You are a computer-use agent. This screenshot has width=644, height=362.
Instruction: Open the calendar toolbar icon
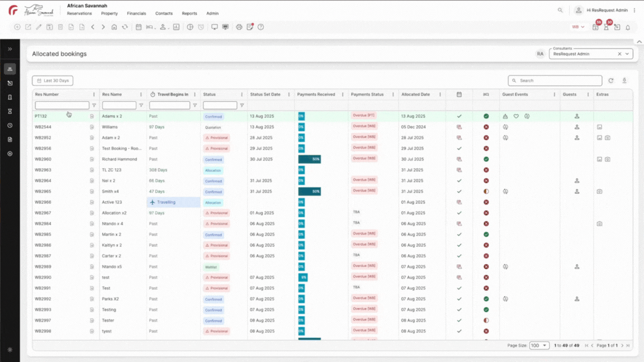(x=139, y=27)
